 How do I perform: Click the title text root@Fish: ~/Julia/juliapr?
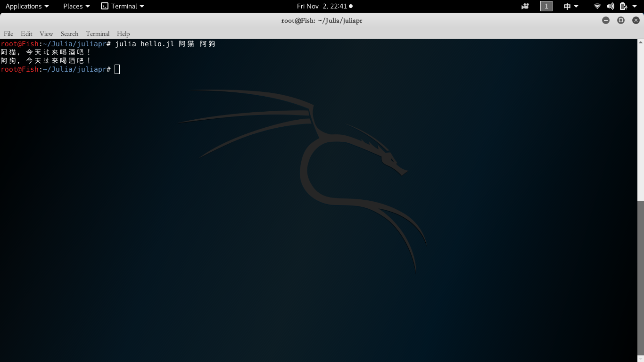(x=322, y=20)
